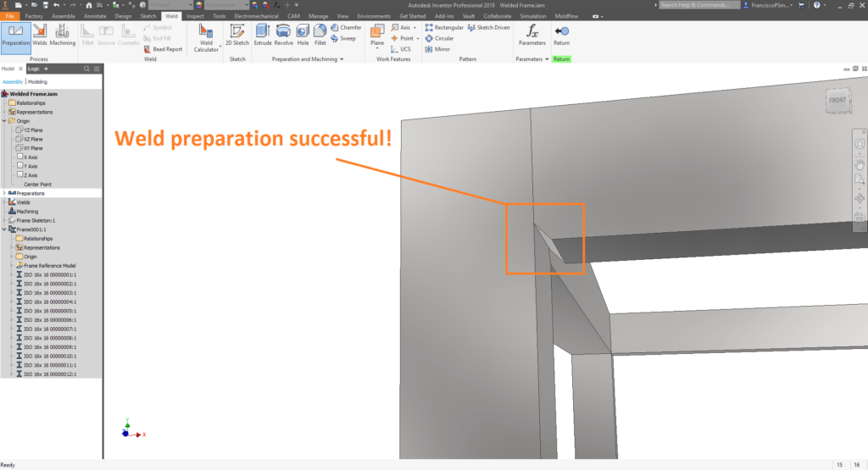Launch the Weld Calculator
The image size is (868, 470).
pos(206,38)
